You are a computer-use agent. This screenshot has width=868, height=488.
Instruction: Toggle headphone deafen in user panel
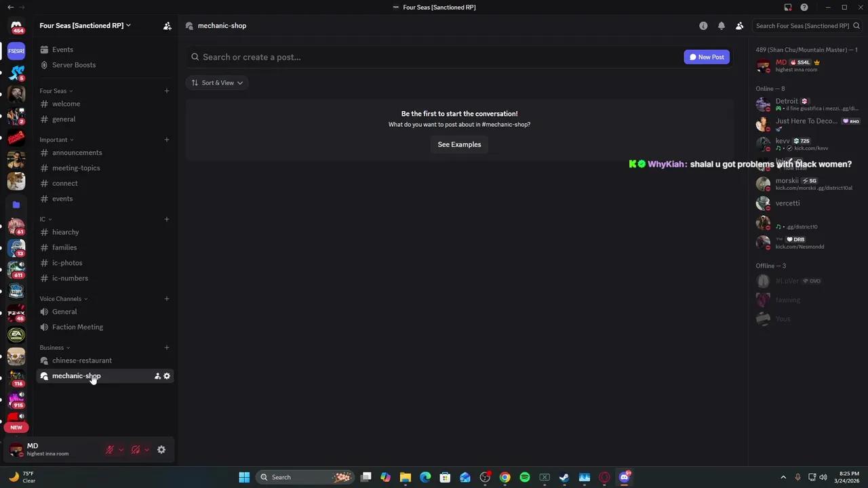tap(136, 450)
